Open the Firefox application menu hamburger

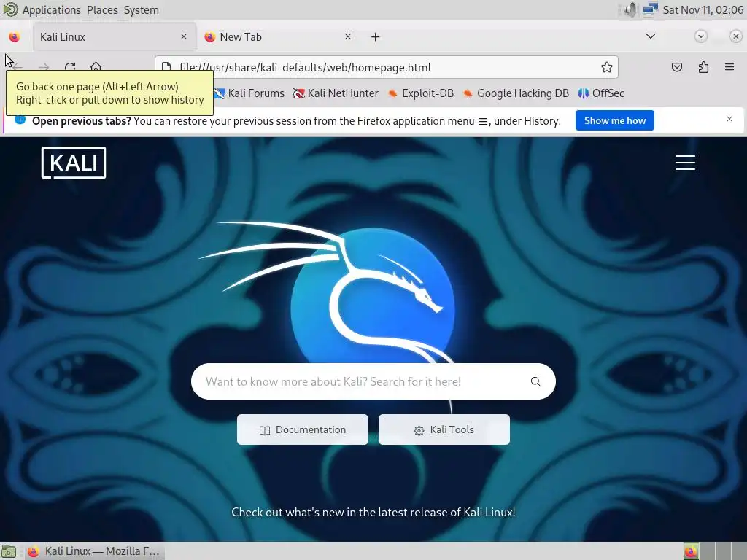(x=729, y=67)
